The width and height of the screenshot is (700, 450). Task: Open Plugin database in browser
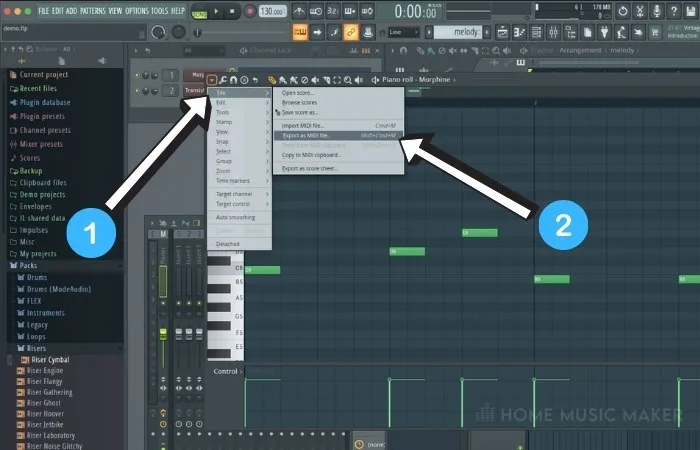point(45,103)
